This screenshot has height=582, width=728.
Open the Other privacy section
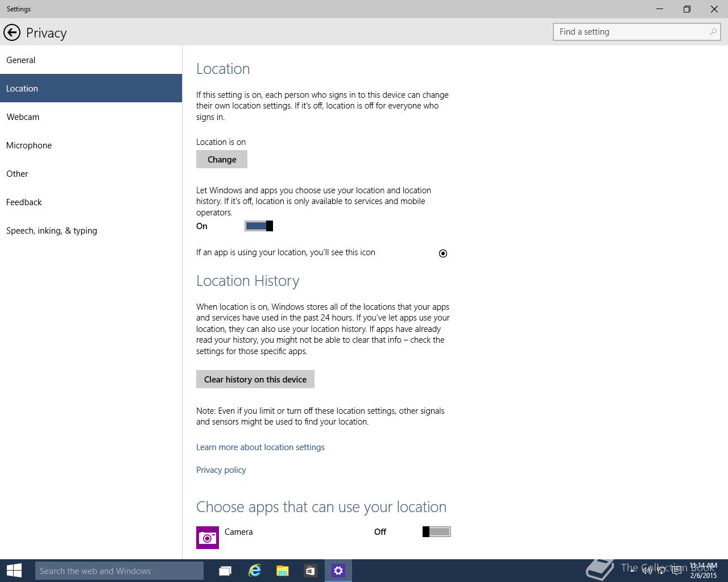(91, 173)
